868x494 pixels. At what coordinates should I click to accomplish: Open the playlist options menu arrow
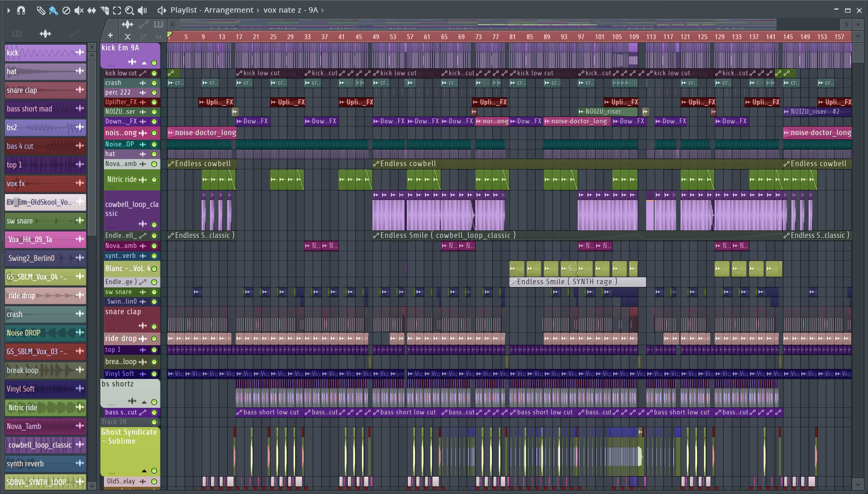click(x=9, y=10)
